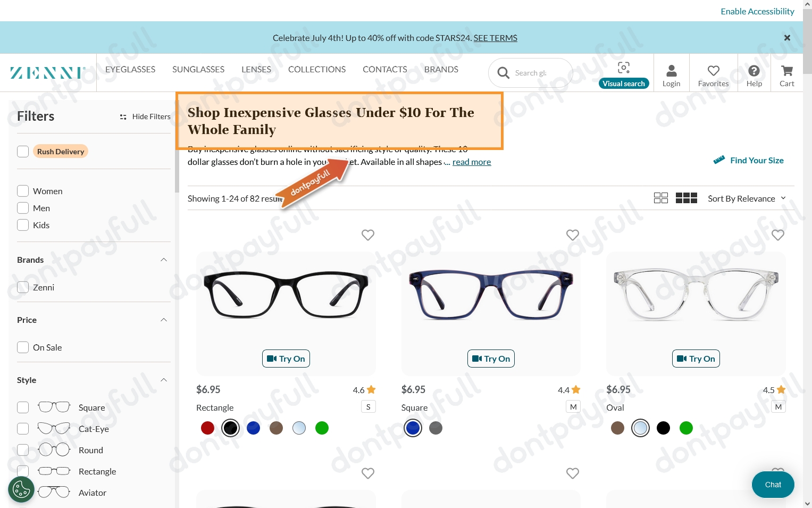The width and height of the screenshot is (812, 508).
Task: Open Sort By Relevance dropdown
Action: pos(747,198)
